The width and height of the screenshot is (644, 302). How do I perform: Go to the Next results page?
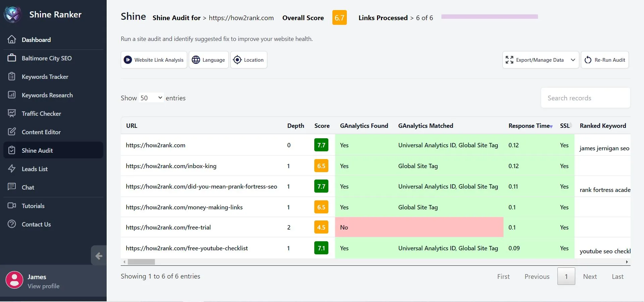tap(590, 276)
